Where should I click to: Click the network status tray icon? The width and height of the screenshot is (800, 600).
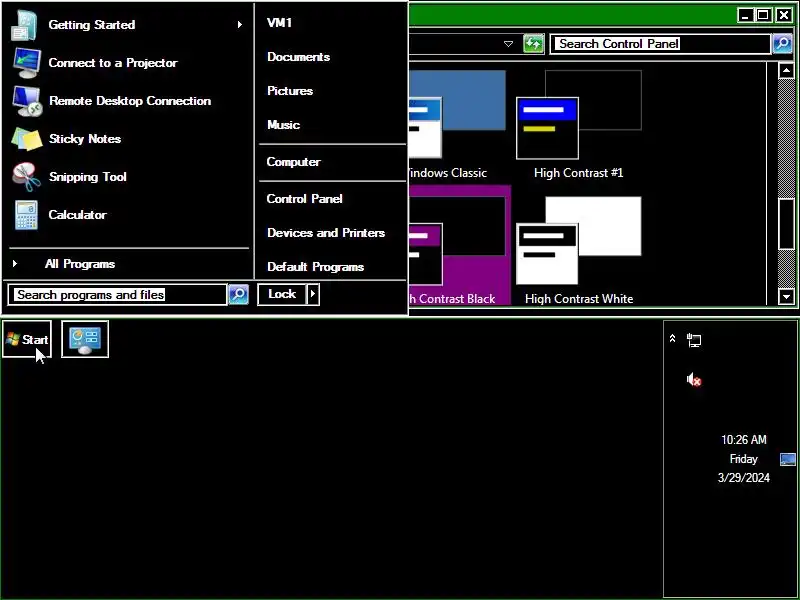point(694,340)
